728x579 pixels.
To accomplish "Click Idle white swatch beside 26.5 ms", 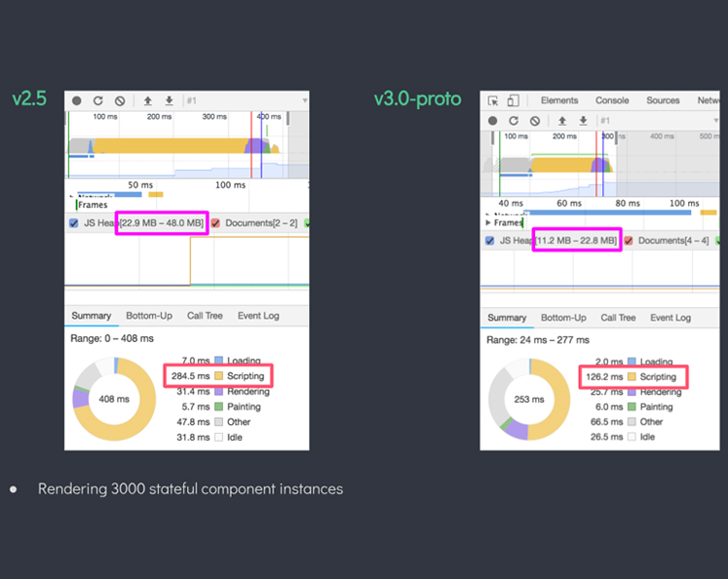I will (632, 437).
